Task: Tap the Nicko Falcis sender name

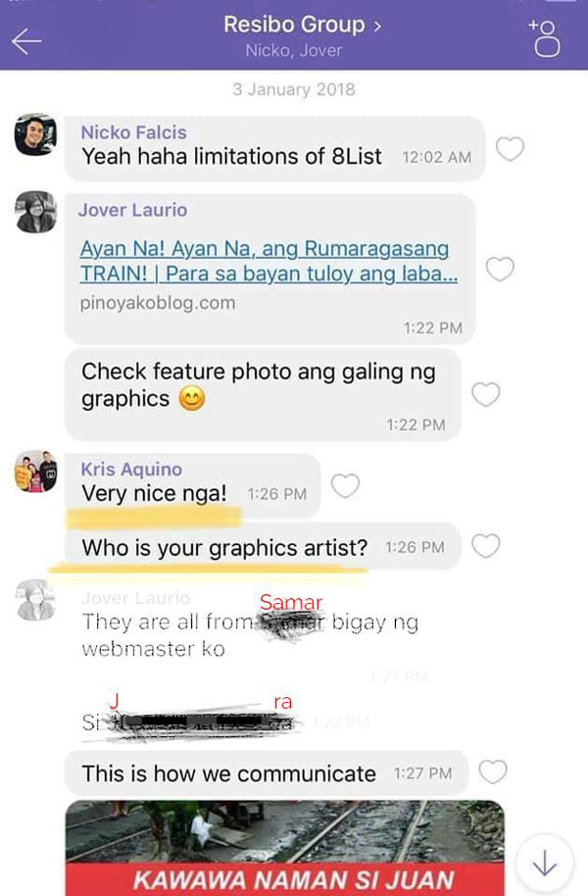Action: [133, 132]
